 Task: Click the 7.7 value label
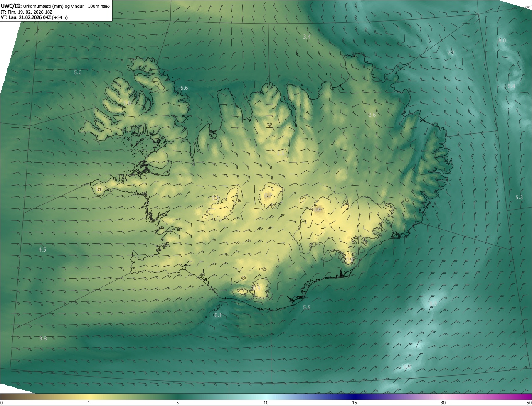coord(451,53)
